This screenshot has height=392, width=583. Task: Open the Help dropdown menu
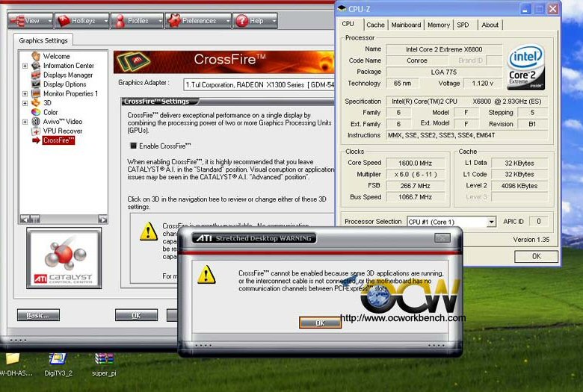tap(255, 21)
